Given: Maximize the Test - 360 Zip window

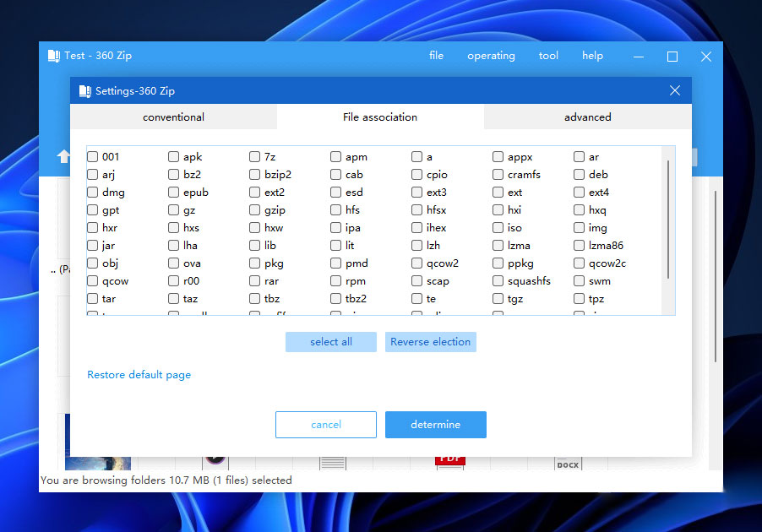Looking at the screenshot, I should (x=672, y=57).
